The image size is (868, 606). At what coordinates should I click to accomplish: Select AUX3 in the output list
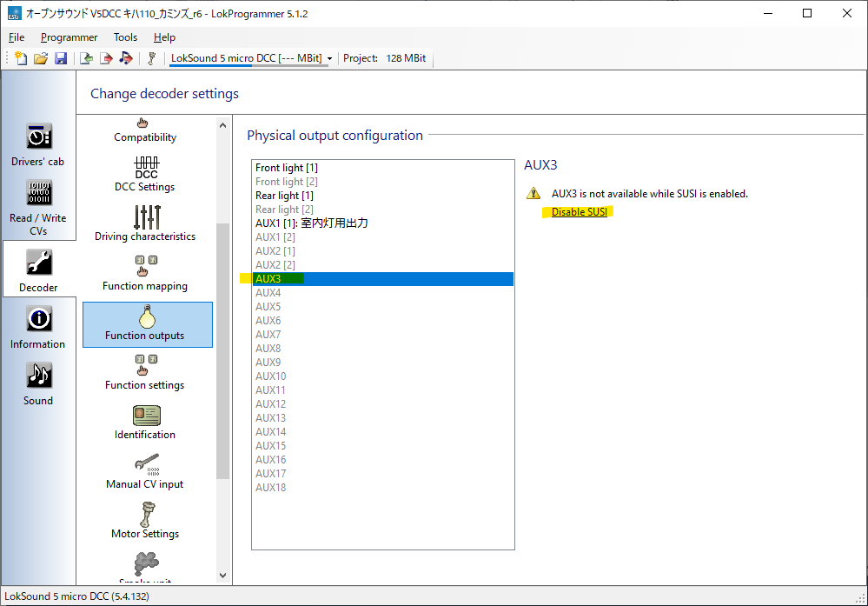(382, 278)
